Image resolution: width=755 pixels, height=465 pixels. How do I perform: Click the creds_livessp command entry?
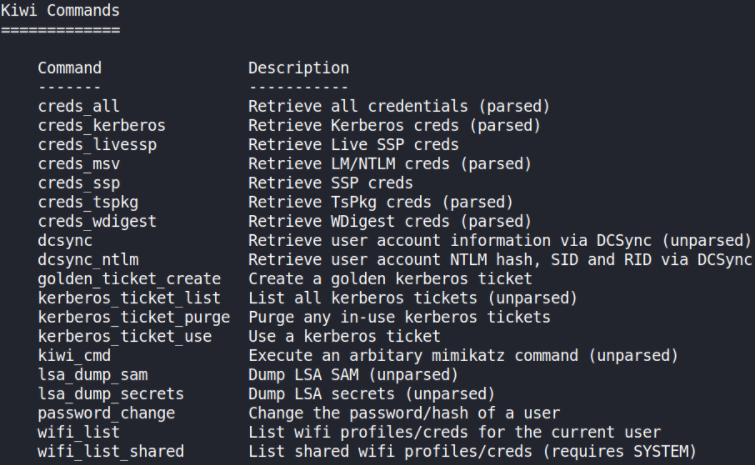[x=97, y=145]
